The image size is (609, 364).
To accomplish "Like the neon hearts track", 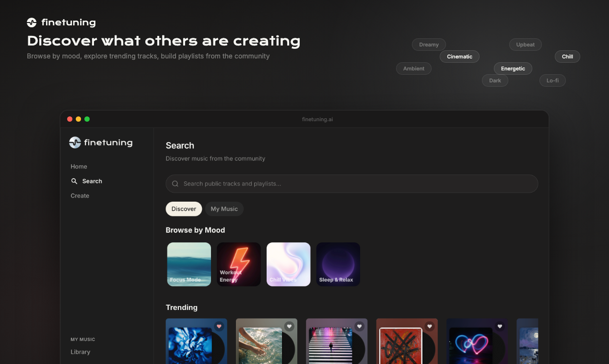I will coord(500,326).
